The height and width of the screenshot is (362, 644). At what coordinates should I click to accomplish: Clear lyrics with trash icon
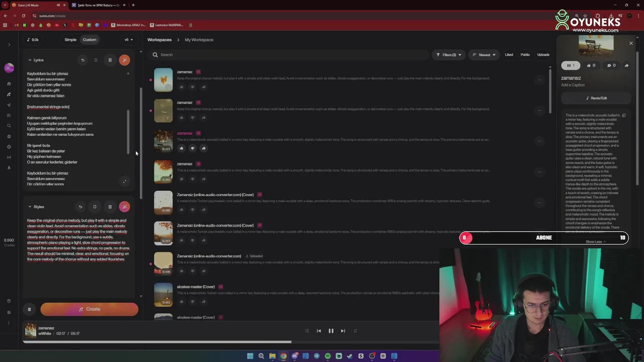point(110,60)
